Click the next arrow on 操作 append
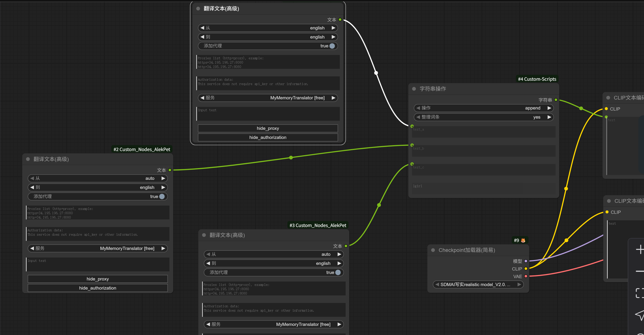The width and height of the screenshot is (644, 335). [549, 108]
